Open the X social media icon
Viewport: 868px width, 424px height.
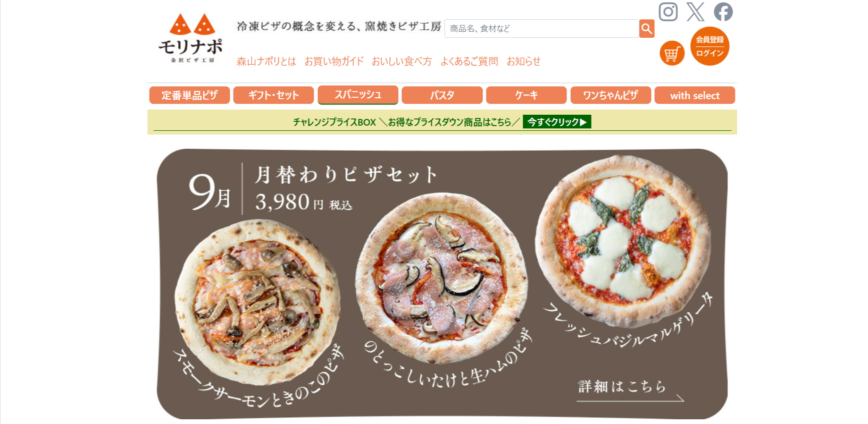pyautogui.click(x=695, y=12)
